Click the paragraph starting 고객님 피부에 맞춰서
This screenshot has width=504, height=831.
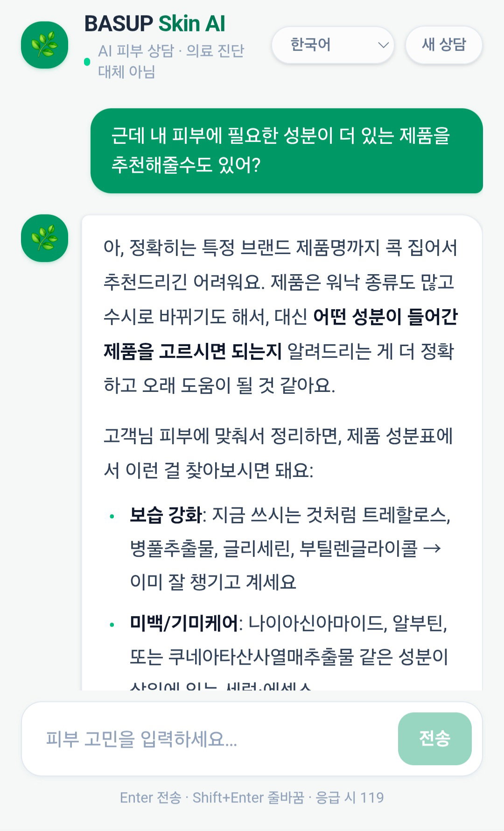(x=278, y=453)
